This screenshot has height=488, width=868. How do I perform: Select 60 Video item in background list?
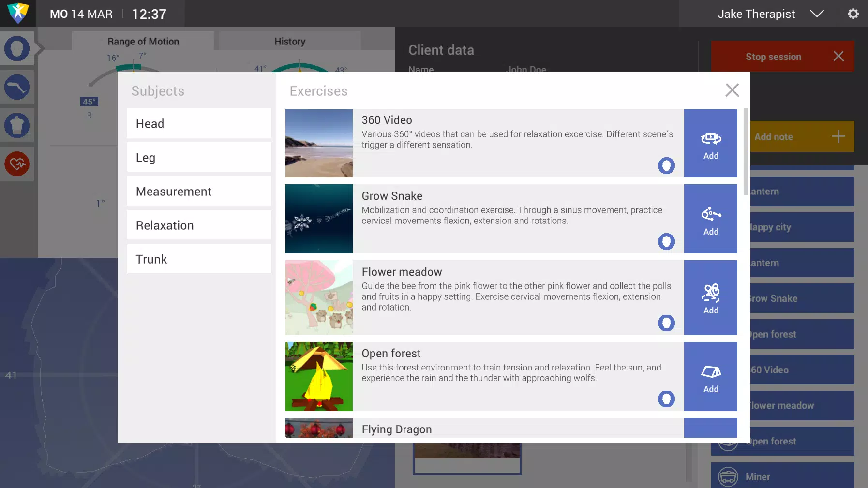tap(802, 370)
